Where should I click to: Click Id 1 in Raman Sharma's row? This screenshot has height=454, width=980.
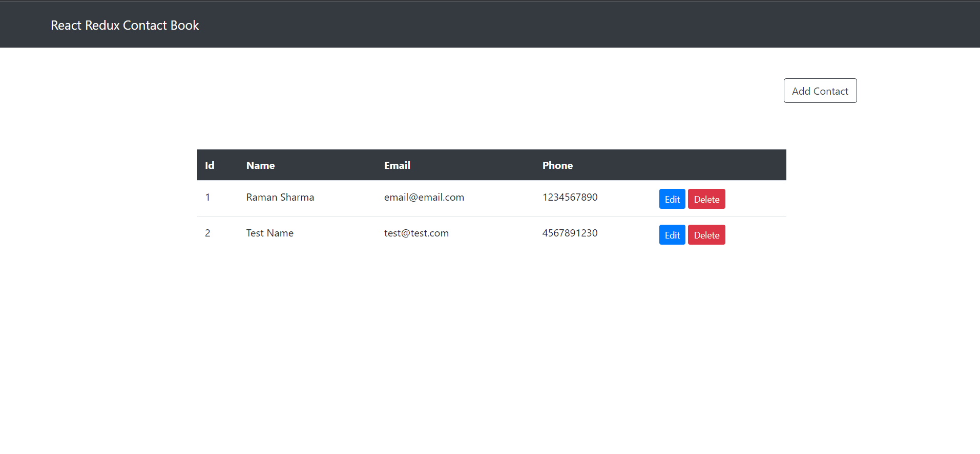click(x=207, y=197)
